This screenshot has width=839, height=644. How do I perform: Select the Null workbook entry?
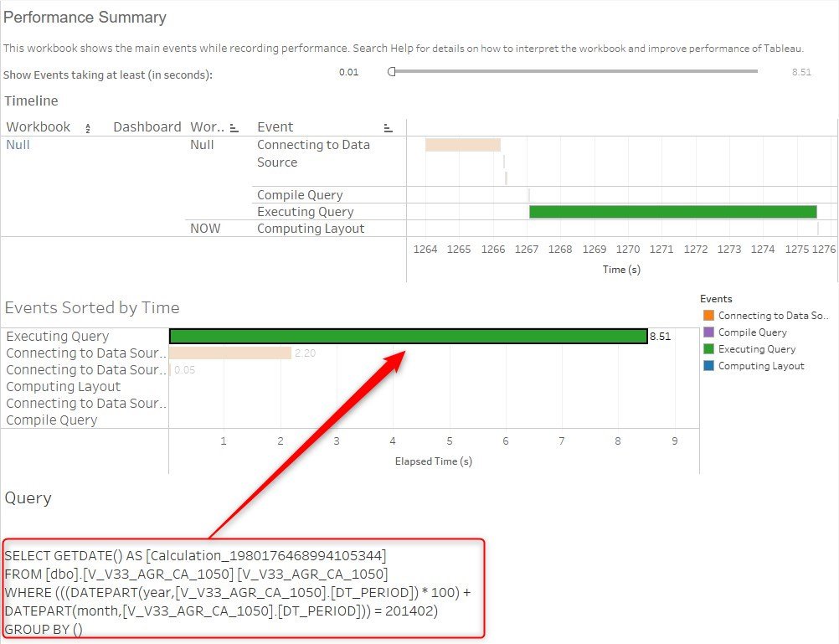tap(18, 145)
